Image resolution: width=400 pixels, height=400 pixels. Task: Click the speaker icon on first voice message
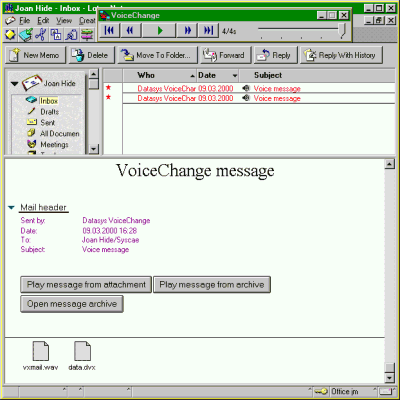[x=246, y=88]
